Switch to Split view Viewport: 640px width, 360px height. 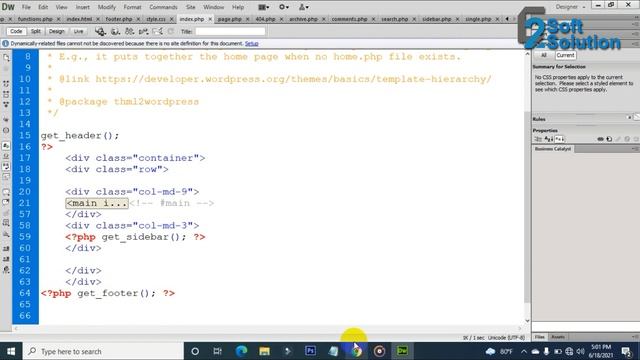(36, 31)
